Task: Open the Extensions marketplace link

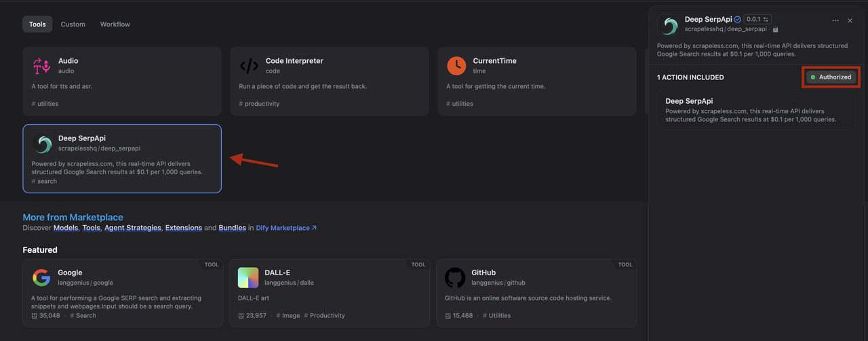Action: 184,228
